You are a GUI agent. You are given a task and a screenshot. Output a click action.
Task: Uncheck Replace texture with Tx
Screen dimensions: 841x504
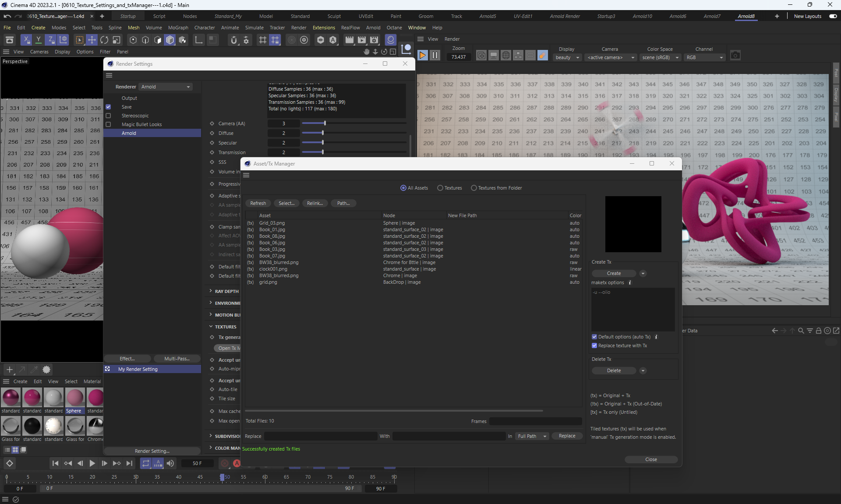594,345
